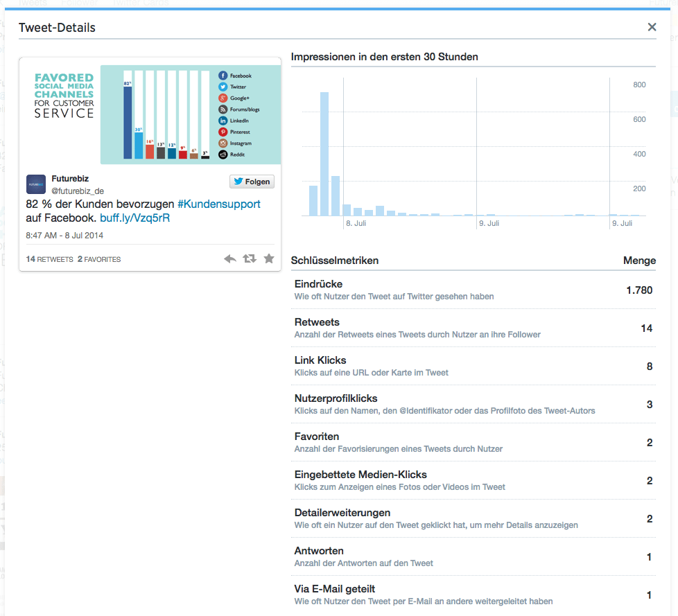Click the 400 axis label in chart
The width and height of the screenshot is (678, 616).
(x=639, y=154)
